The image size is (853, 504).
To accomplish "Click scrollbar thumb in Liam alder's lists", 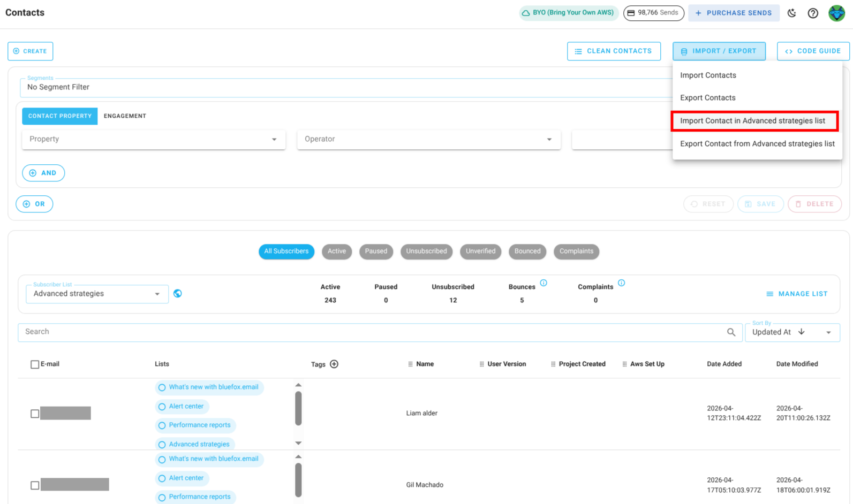I will [x=298, y=408].
